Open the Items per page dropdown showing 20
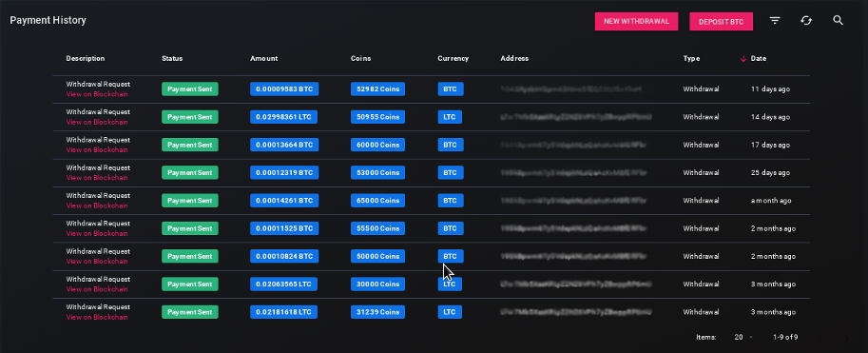This screenshot has width=868, height=353. click(743, 337)
